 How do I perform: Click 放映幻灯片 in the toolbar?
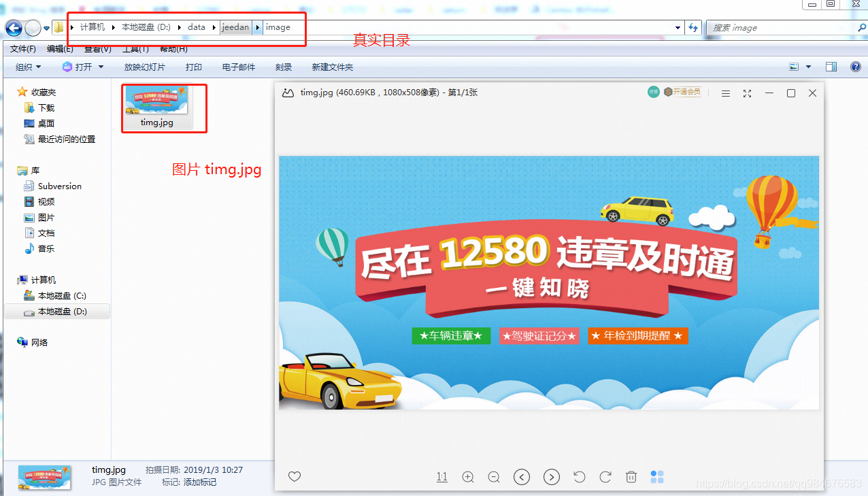144,67
